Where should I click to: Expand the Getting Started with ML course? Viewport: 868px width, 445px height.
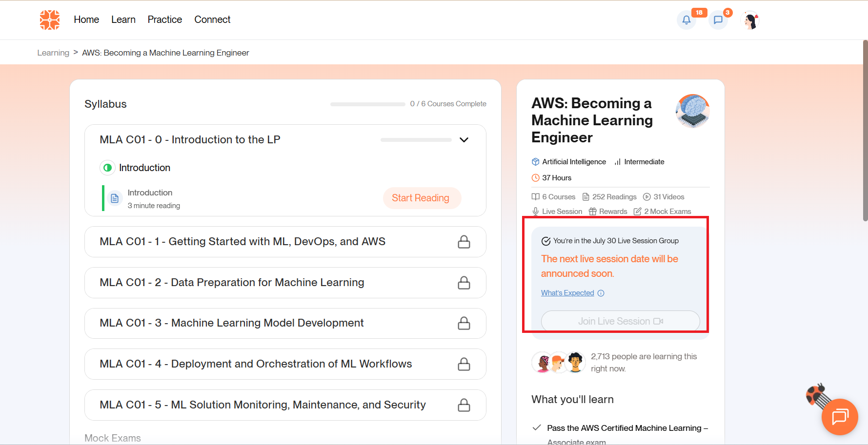pyautogui.click(x=285, y=242)
